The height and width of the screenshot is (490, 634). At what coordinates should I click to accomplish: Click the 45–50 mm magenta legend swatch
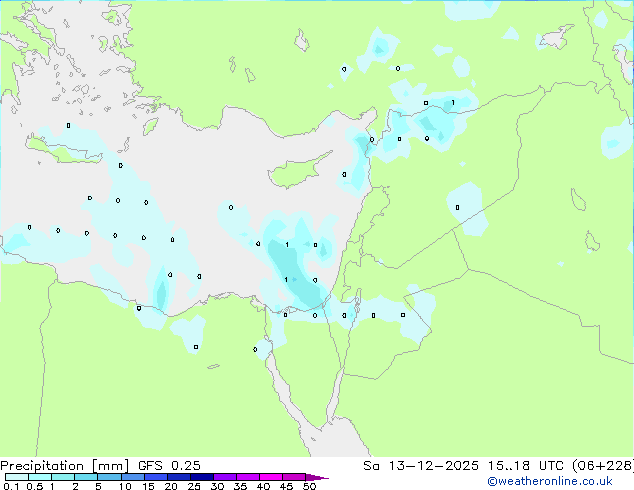point(294,477)
